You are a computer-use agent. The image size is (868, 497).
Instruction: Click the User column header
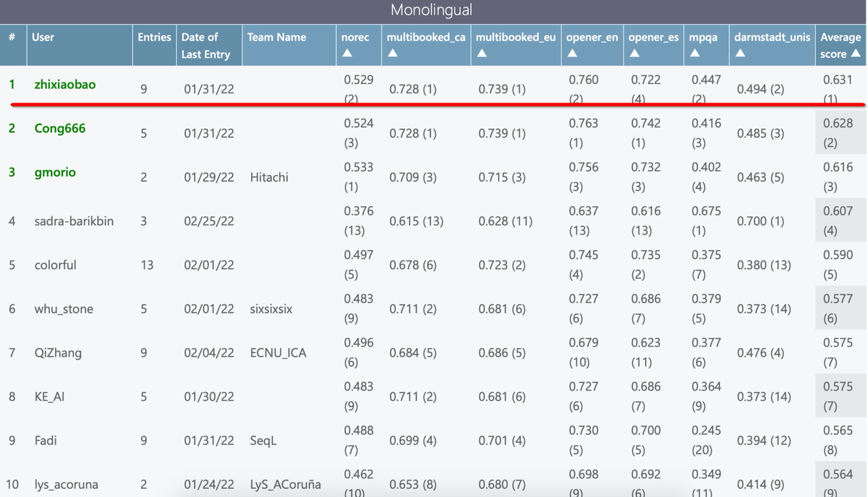coord(43,37)
